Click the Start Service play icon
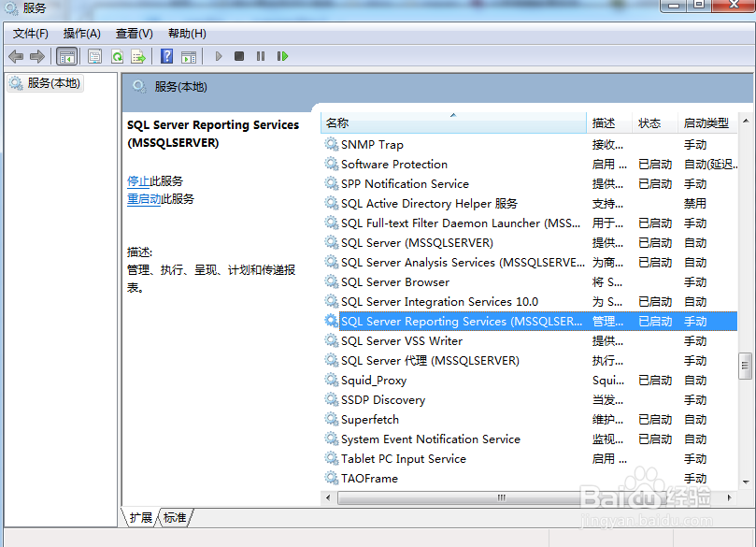Viewport: 756px width, 547px height. point(219,56)
